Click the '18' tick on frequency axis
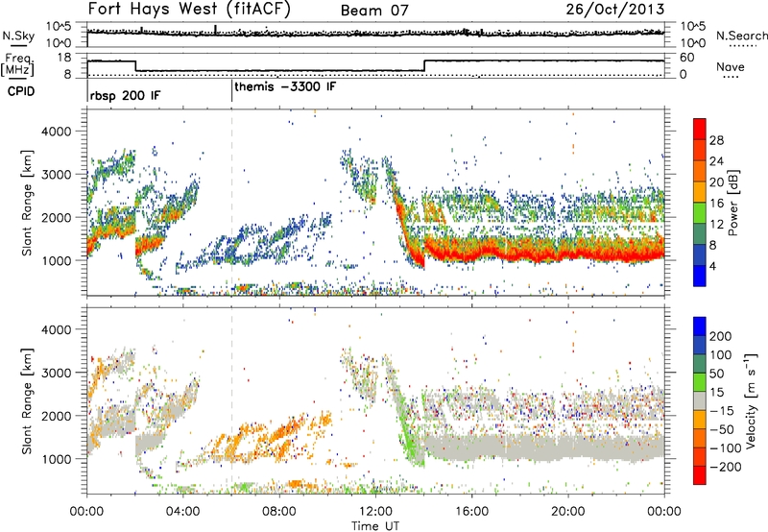 [64, 58]
